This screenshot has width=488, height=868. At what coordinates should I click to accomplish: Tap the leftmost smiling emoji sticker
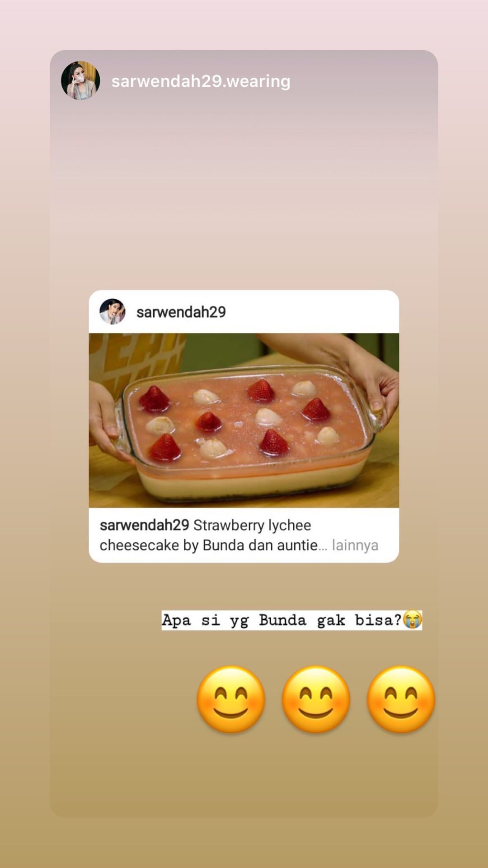231,699
